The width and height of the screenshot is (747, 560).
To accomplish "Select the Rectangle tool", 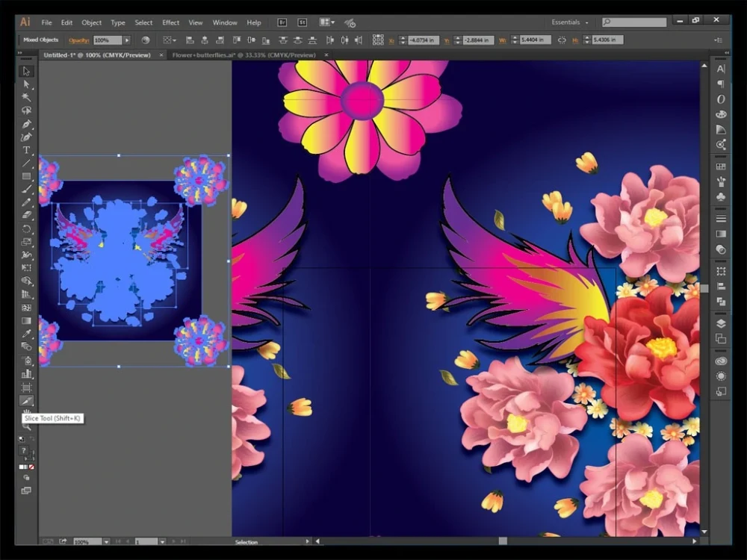I will click(x=26, y=176).
